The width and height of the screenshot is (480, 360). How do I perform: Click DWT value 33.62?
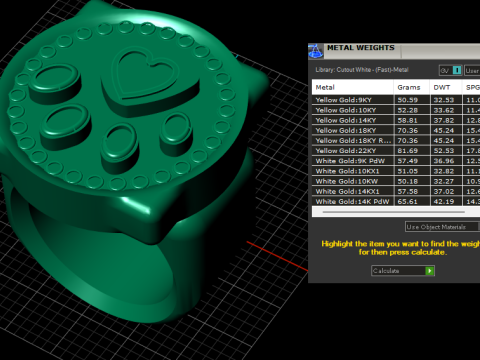click(444, 110)
